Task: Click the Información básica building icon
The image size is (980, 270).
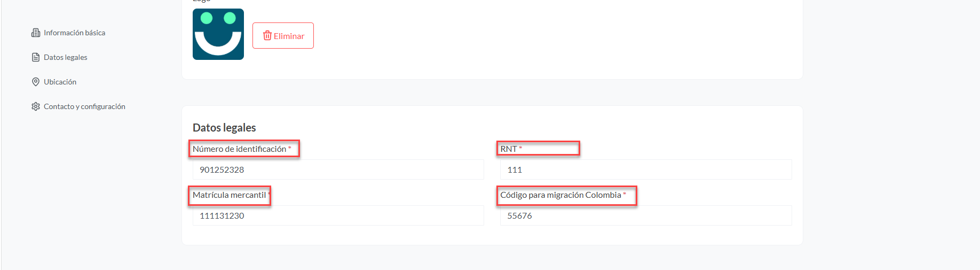Action: click(x=36, y=33)
